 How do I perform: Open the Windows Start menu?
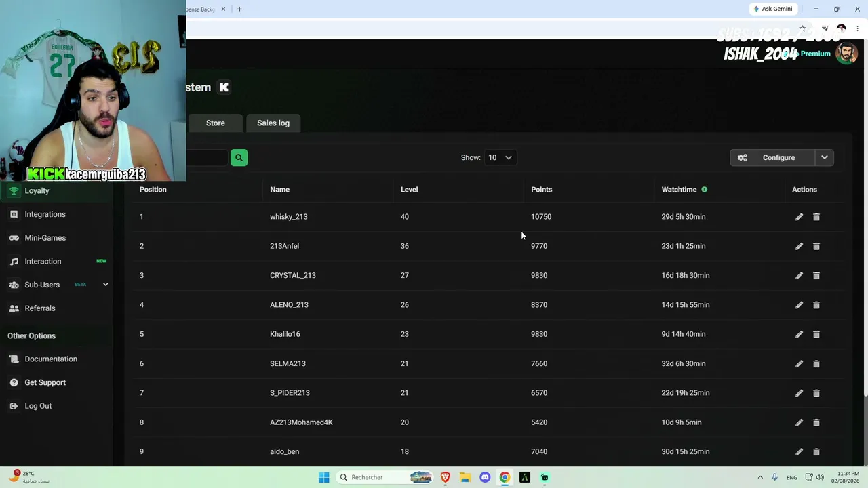pos(324,477)
